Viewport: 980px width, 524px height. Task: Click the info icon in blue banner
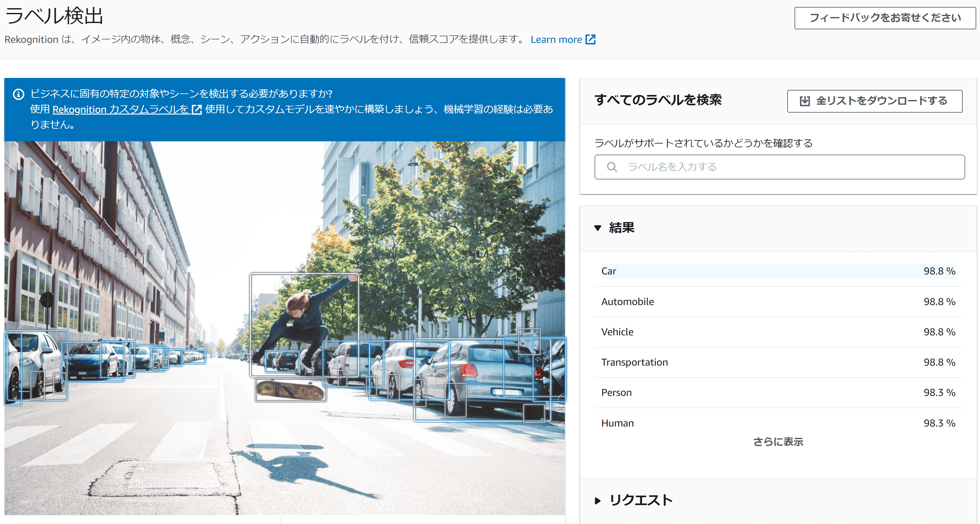click(x=18, y=94)
